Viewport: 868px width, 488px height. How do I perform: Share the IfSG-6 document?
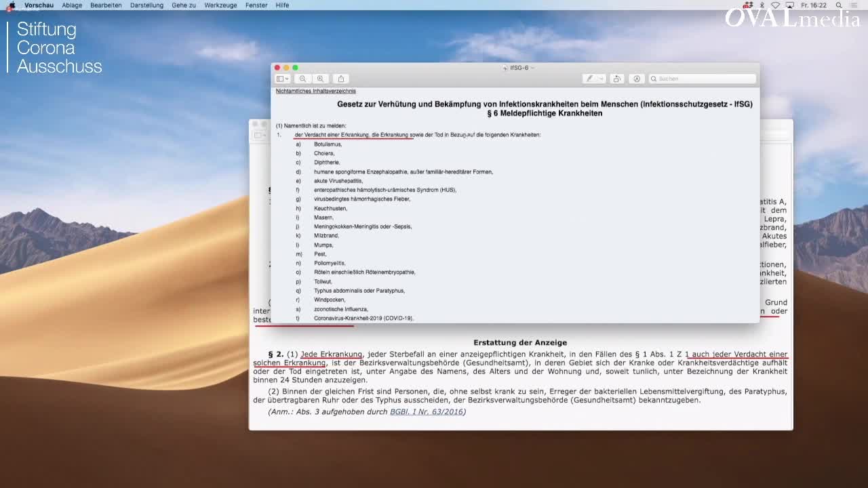341,79
